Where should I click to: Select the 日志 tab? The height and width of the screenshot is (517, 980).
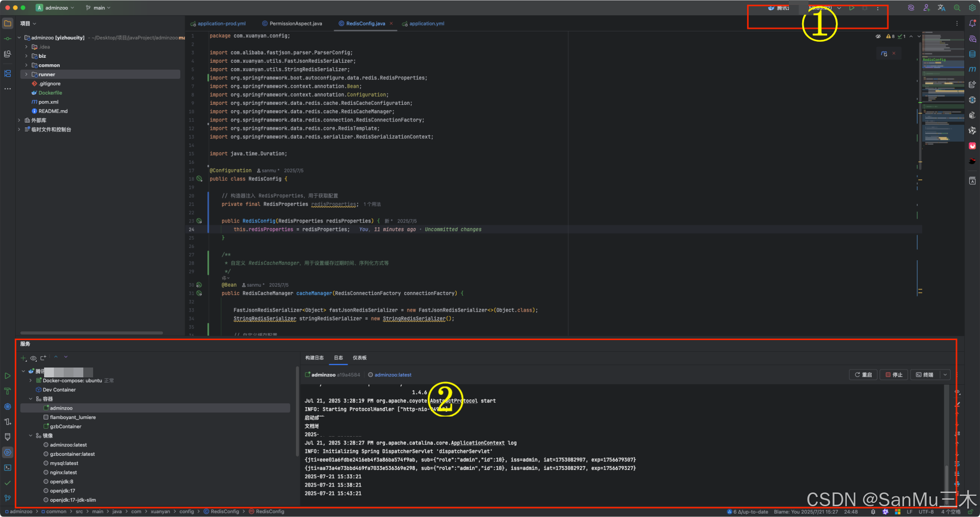(x=338, y=358)
